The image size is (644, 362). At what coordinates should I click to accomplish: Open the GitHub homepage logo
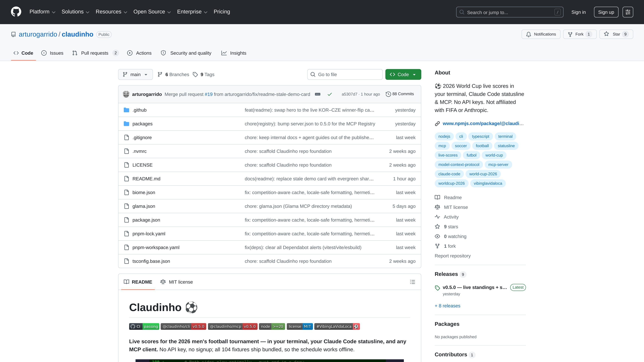click(x=16, y=12)
